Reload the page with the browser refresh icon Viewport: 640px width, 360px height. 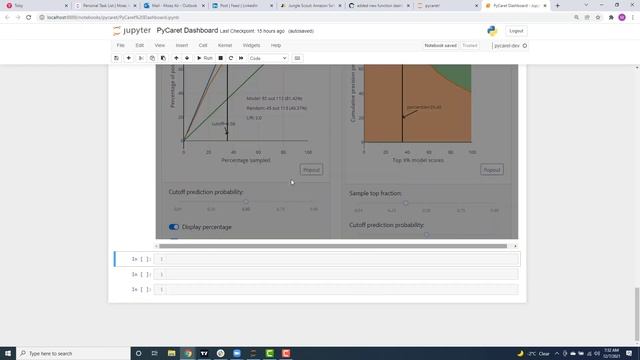(29, 18)
